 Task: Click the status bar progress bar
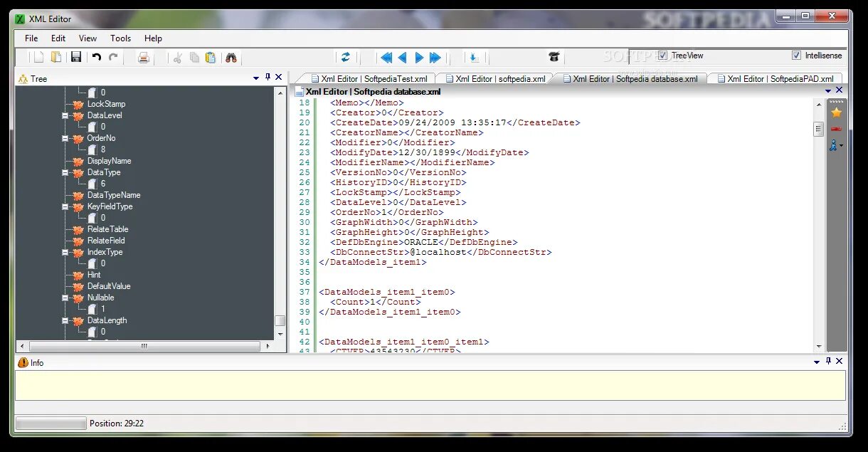[51, 424]
